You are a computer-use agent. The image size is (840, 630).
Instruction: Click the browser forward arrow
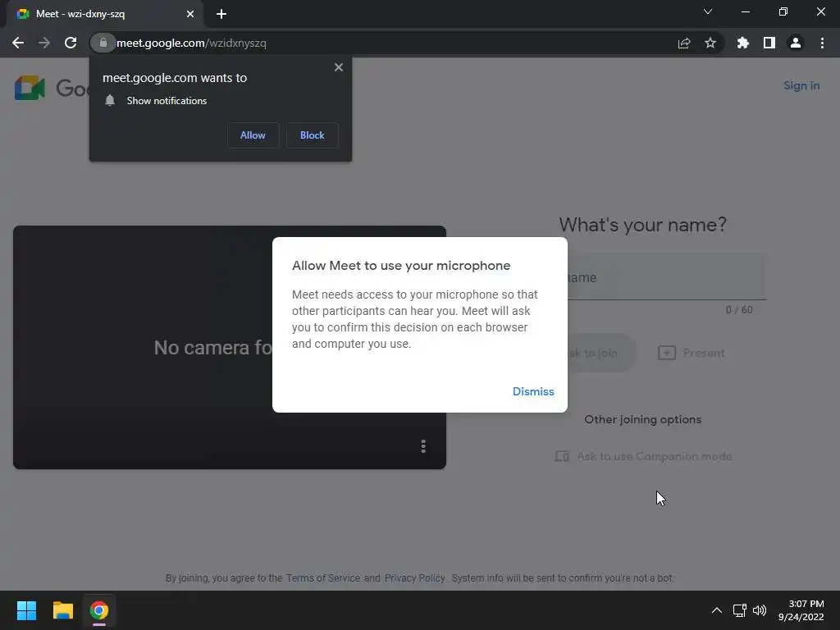coord(44,43)
